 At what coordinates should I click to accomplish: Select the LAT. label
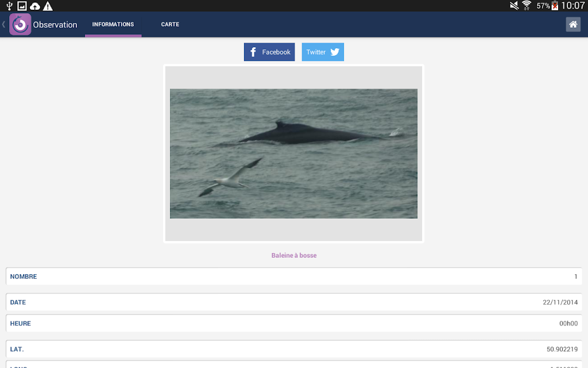[17, 349]
